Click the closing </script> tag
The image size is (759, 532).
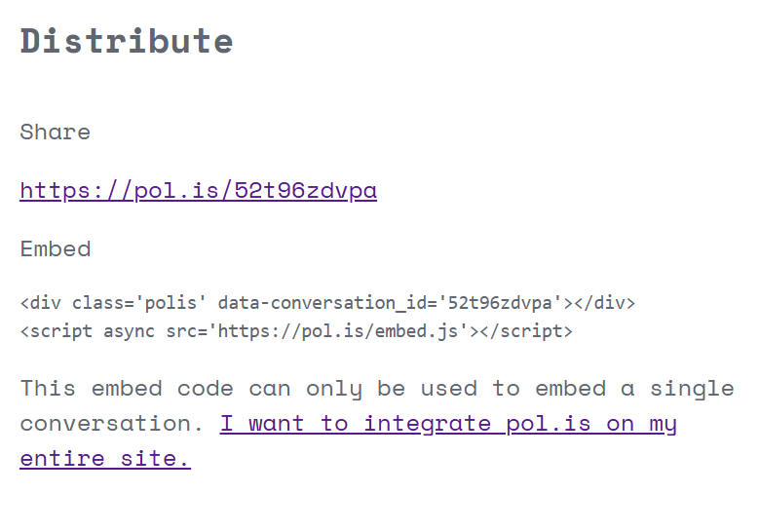(526, 331)
